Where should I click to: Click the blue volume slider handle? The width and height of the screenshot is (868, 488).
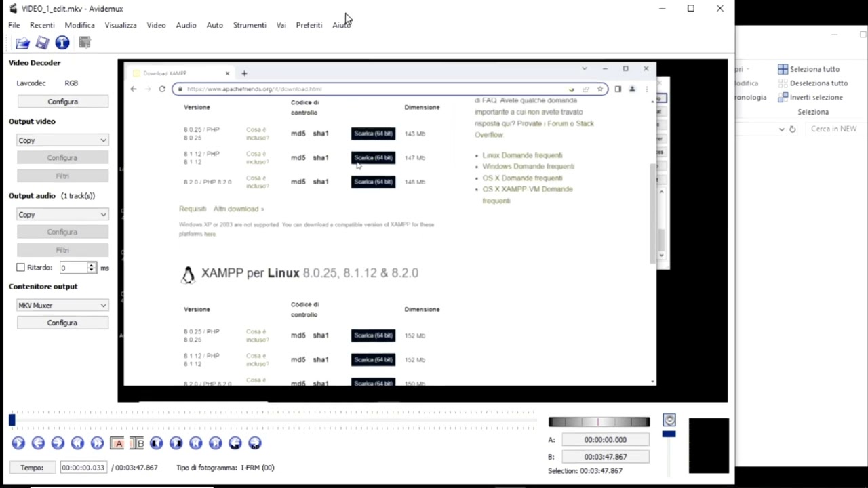point(669,434)
